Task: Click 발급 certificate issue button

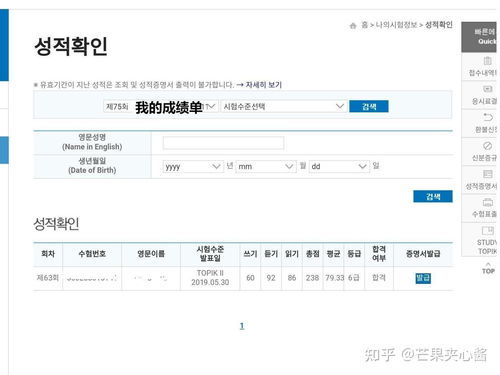Action: pos(423,278)
